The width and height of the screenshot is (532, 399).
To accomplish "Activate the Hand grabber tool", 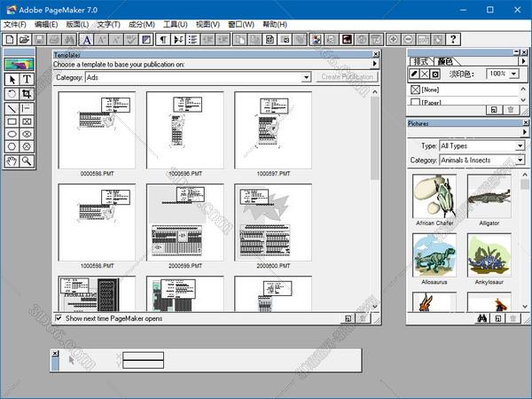I will tap(12, 160).
